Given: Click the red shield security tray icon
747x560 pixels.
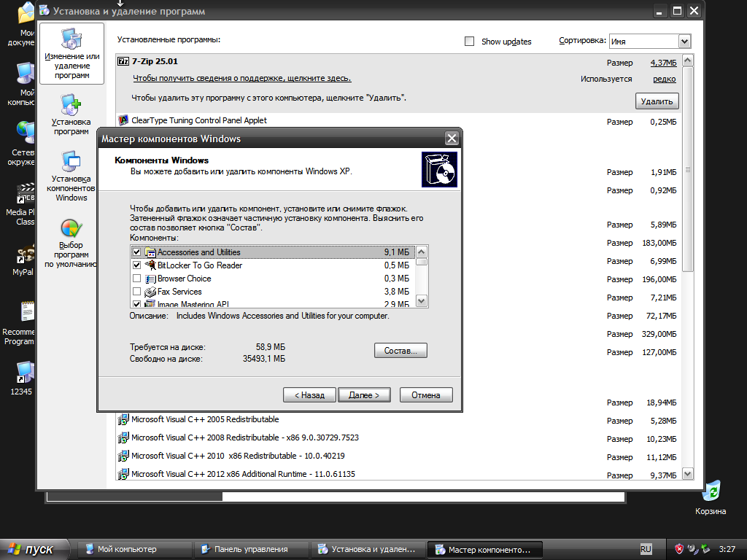Looking at the screenshot, I should [679, 549].
